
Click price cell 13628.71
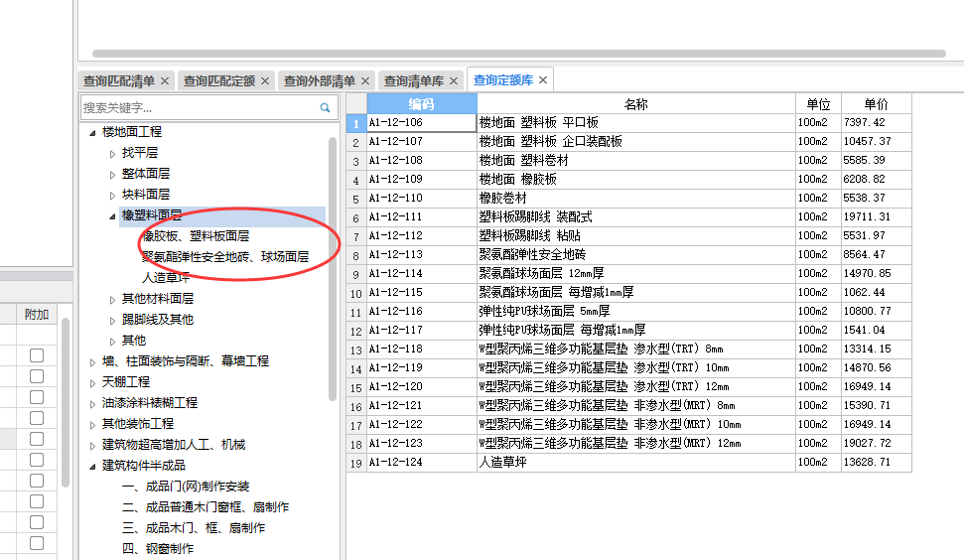point(876,463)
